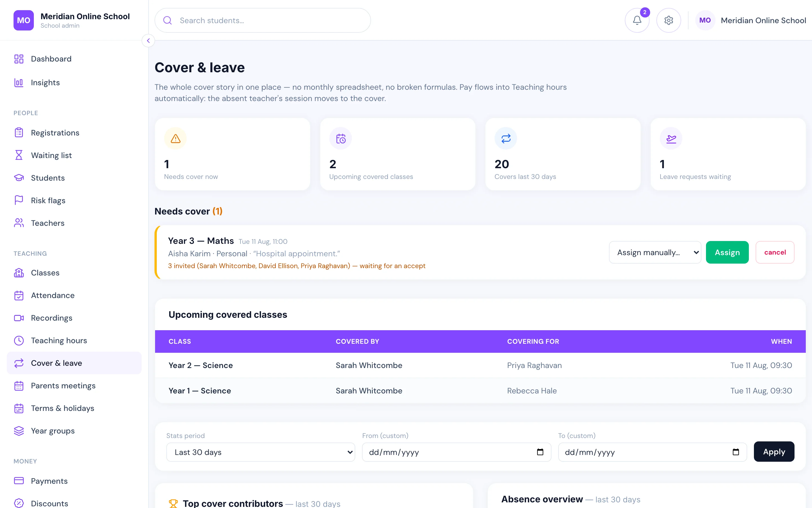Click the Year groups layers icon
This screenshot has width=812, height=508.
(x=19, y=431)
